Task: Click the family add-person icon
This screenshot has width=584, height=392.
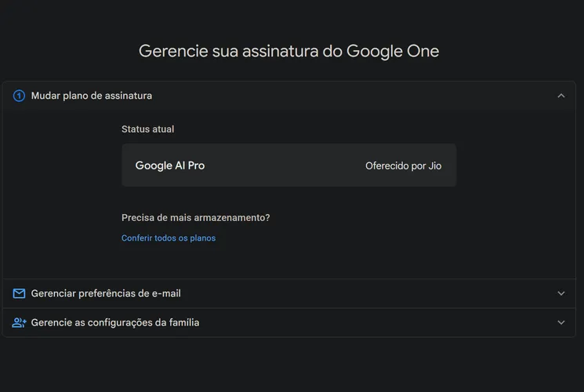Action: tap(19, 323)
